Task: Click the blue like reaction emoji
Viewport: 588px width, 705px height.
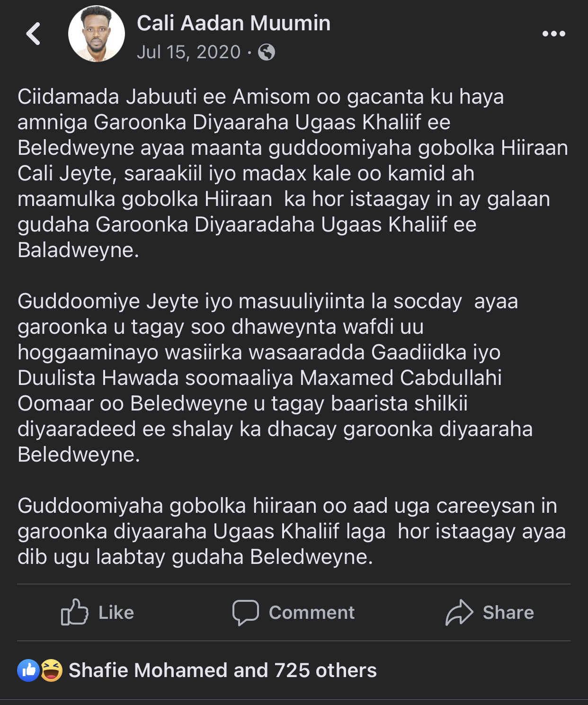Action: pyautogui.click(x=28, y=670)
